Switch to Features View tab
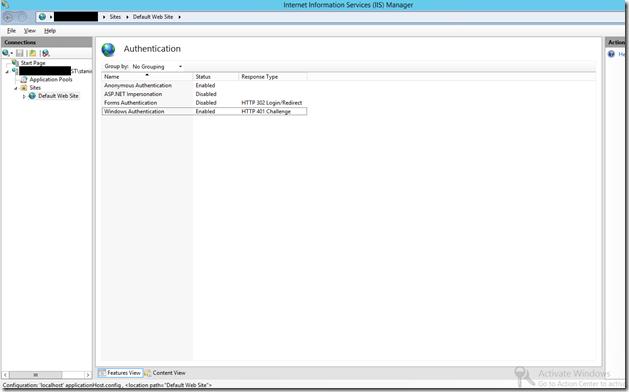The width and height of the screenshot is (629, 392). click(120, 373)
